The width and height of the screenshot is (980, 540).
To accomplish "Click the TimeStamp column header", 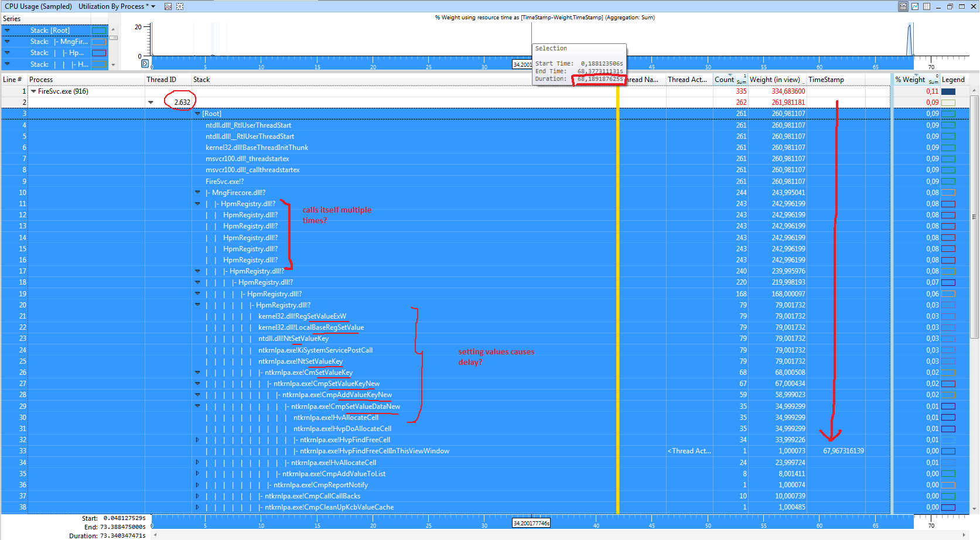I will click(836, 80).
